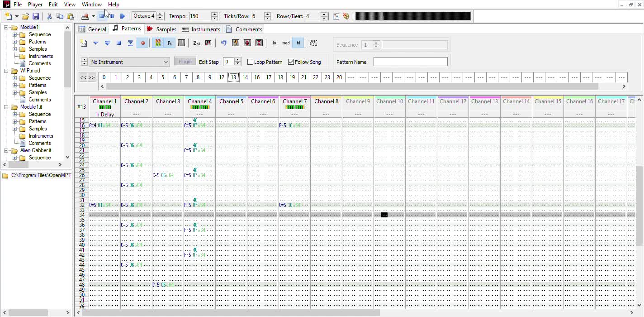
Task: Collapse the Module1.it tree node
Action: 6,107
